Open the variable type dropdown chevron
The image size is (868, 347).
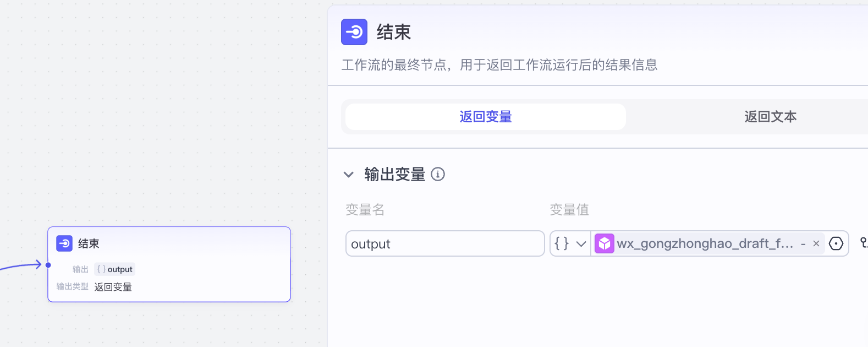(x=580, y=243)
